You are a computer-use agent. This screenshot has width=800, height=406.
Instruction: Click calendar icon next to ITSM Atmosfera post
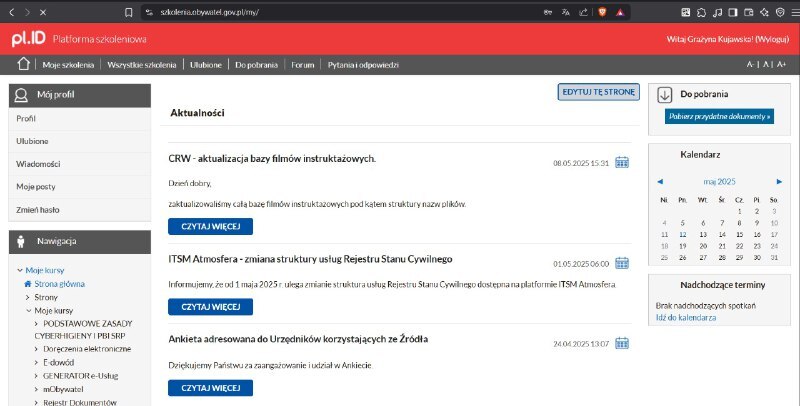(x=621, y=263)
